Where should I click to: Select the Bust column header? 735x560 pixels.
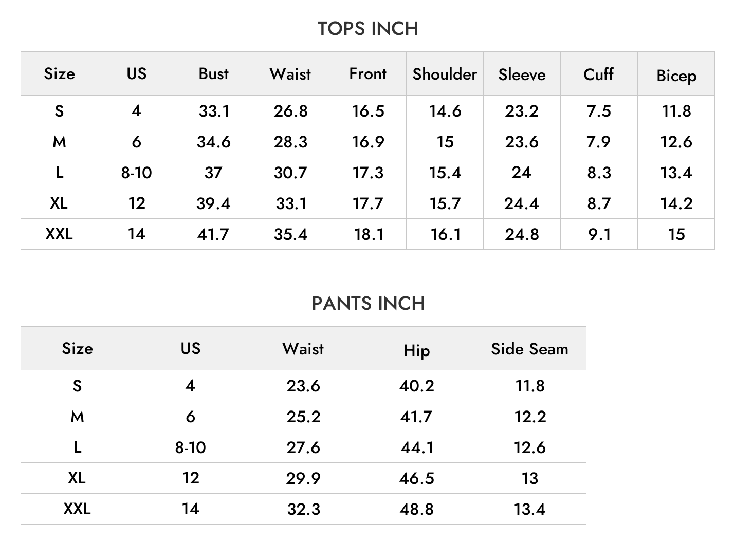pyautogui.click(x=213, y=74)
